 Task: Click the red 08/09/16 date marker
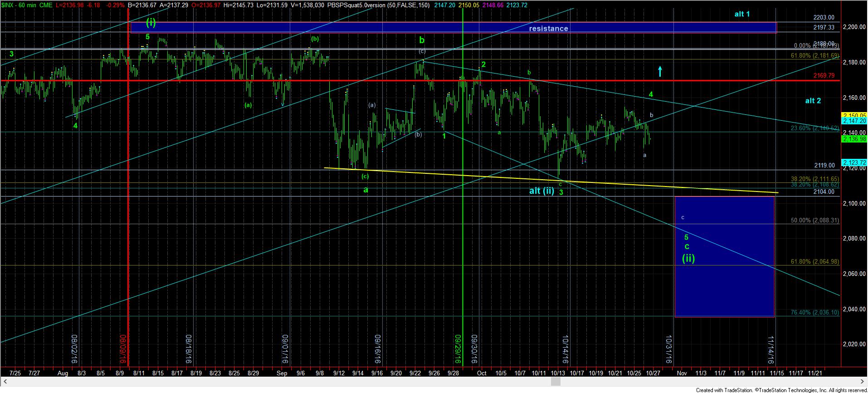122,349
